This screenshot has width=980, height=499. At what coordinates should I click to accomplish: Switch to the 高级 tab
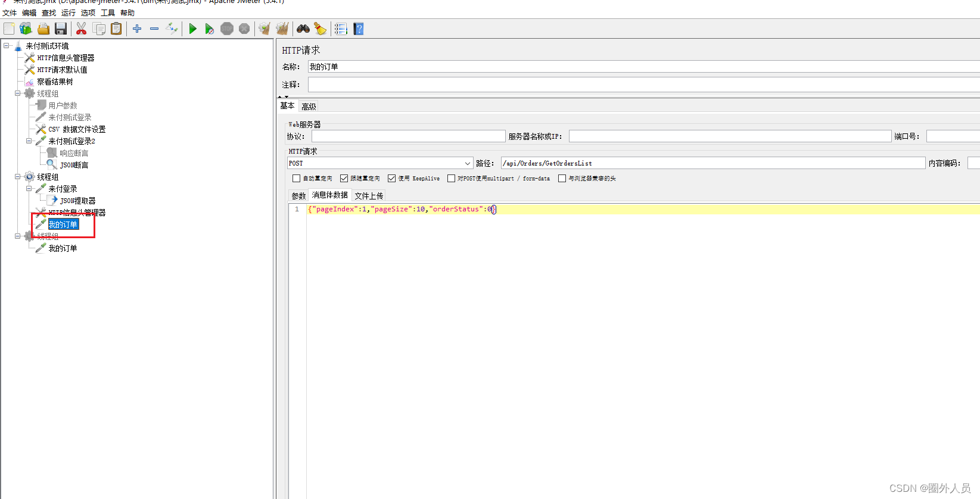point(309,107)
